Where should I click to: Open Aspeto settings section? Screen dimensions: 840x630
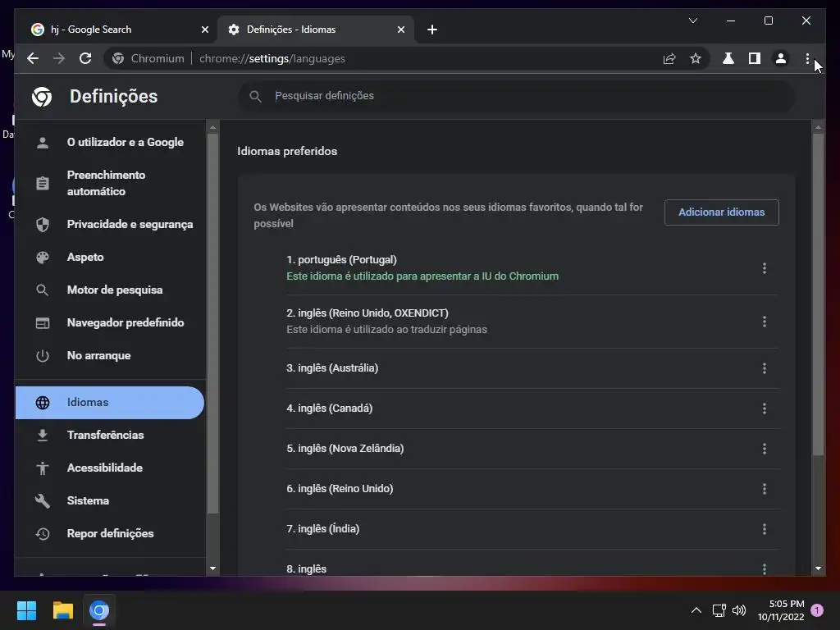click(111, 257)
